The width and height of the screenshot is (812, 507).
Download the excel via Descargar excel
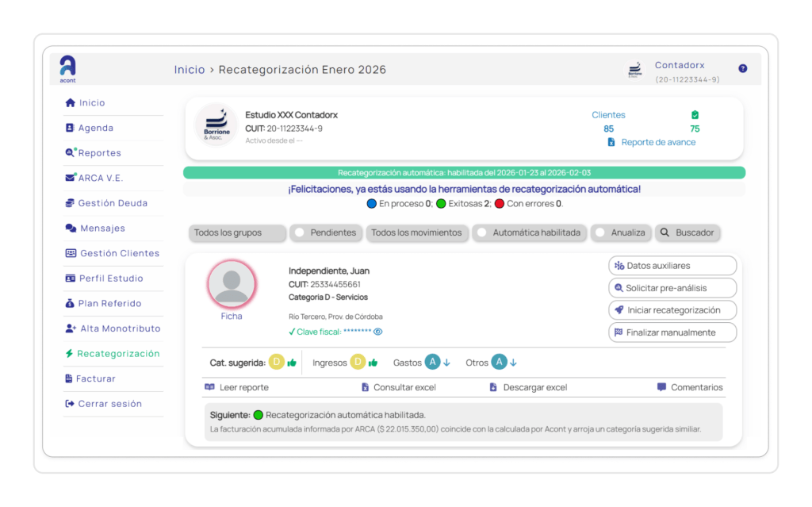(528, 387)
